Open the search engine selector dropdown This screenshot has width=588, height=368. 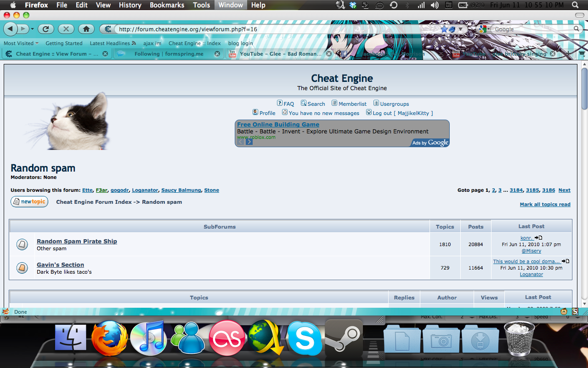[x=484, y=29]
